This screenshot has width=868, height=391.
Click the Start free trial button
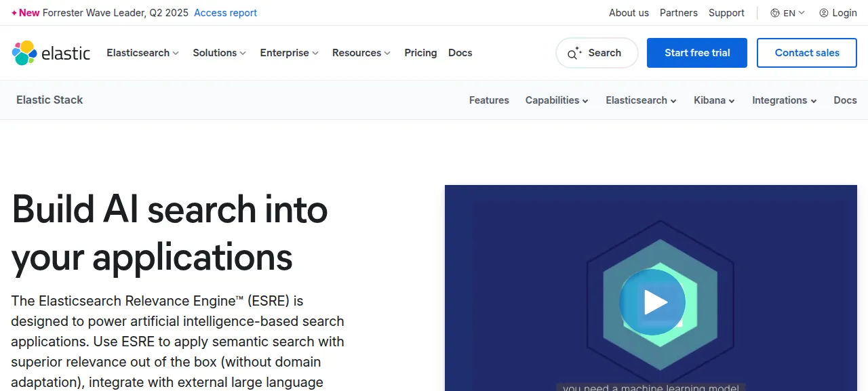click(x=697, y=53)
